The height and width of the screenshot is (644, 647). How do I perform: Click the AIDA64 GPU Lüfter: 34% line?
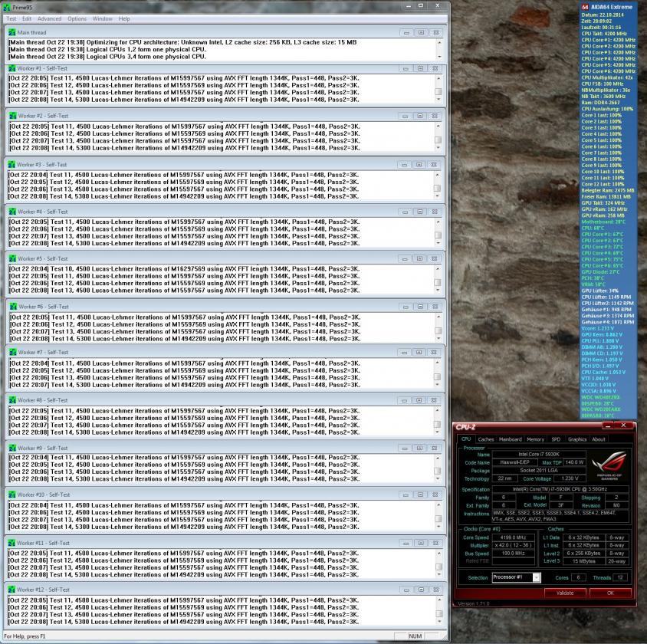click(x=600, y=291)
